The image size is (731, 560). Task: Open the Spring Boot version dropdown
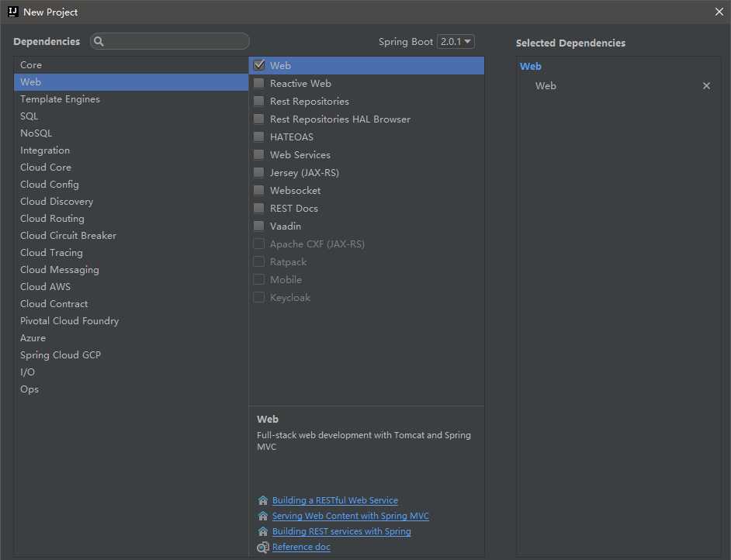pos(456,41)
